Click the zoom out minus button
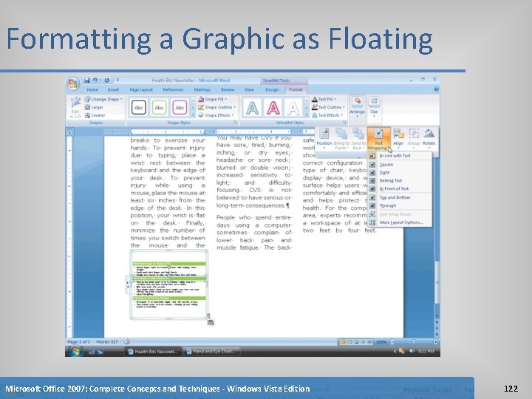 point(392,342)
